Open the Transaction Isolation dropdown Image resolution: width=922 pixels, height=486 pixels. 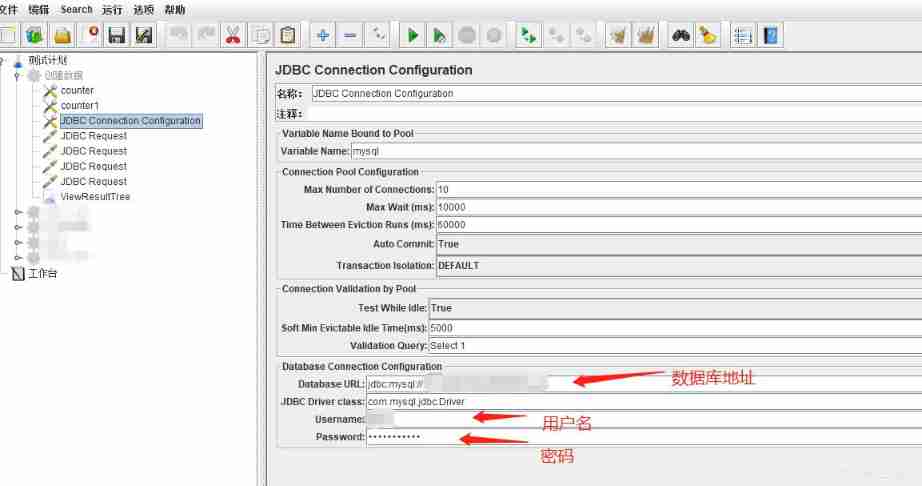click(x=679, y=266)
